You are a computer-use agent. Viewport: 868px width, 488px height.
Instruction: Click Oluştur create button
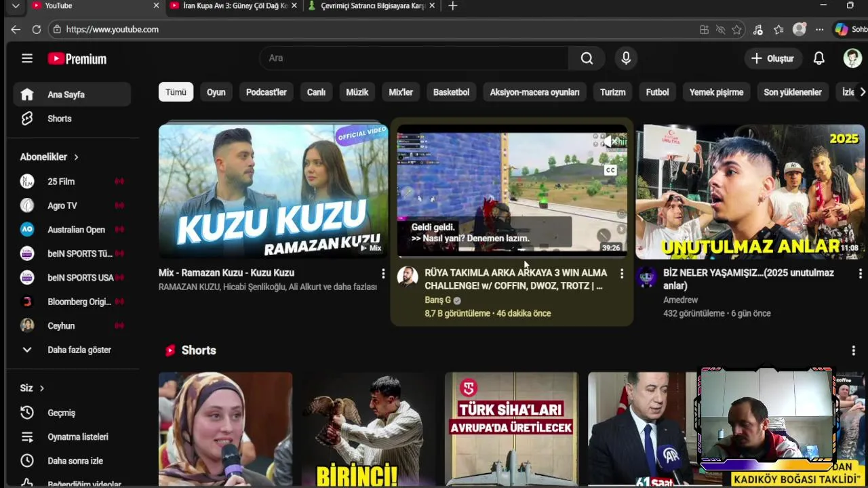tap(772, 59)
